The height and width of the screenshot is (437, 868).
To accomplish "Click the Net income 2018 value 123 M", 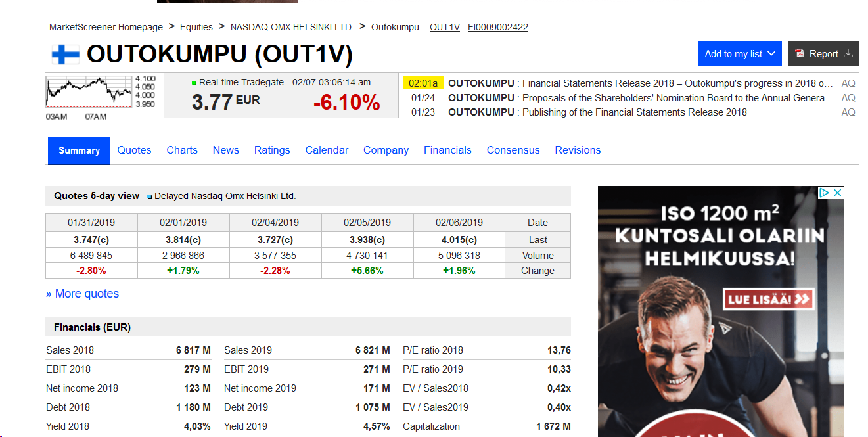I will point(197,388).
